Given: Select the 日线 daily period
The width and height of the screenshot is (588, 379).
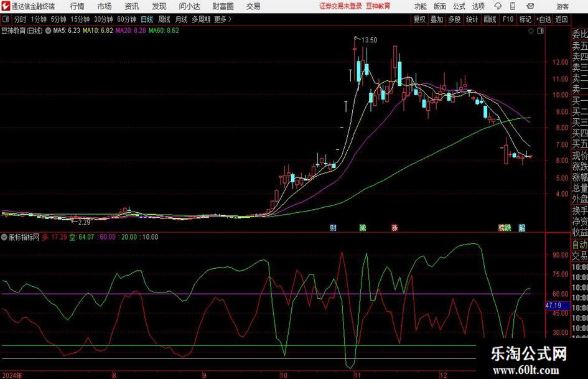Looking at the screenshot, I should [147, 19].
